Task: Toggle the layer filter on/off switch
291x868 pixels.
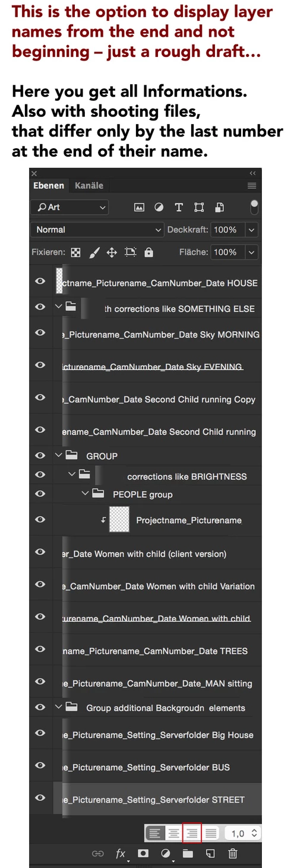Action: coord(254,206)
